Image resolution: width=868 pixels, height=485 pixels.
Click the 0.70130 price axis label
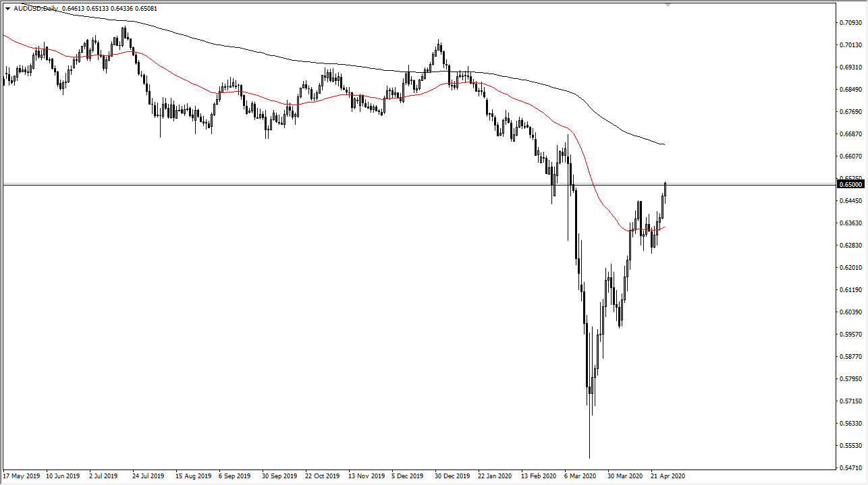click(850, 45)
